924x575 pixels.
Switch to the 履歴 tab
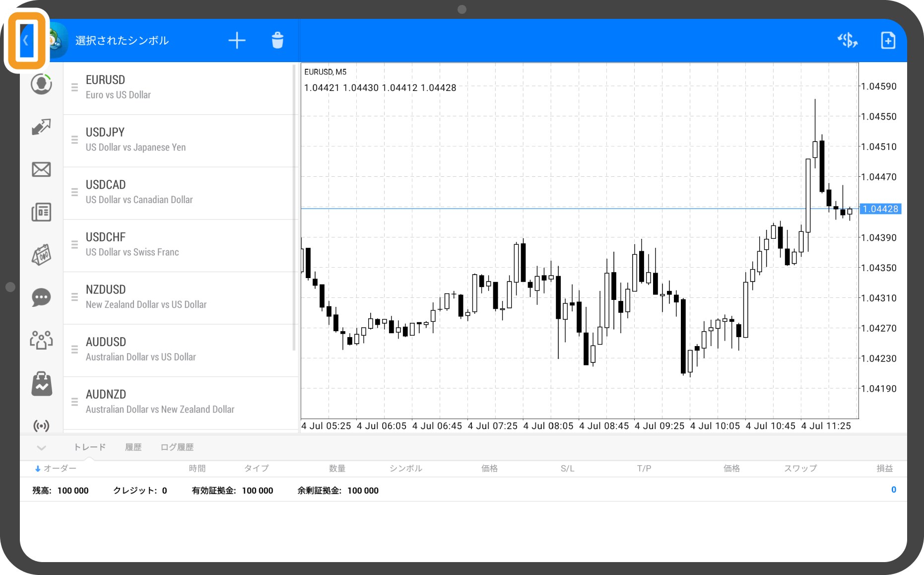pyautogui.click(x=133, y=447)
